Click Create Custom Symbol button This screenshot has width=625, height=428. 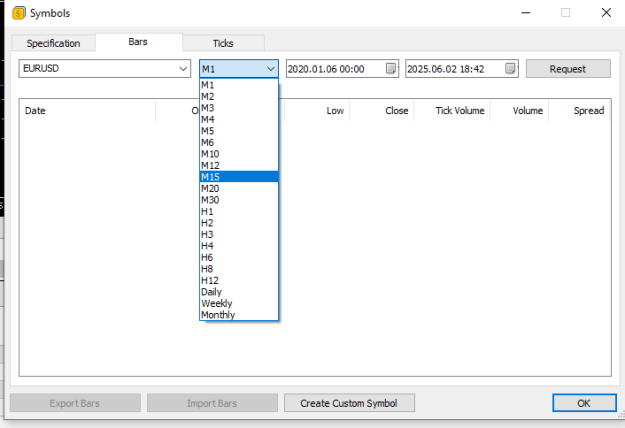(x=349, y=403)
